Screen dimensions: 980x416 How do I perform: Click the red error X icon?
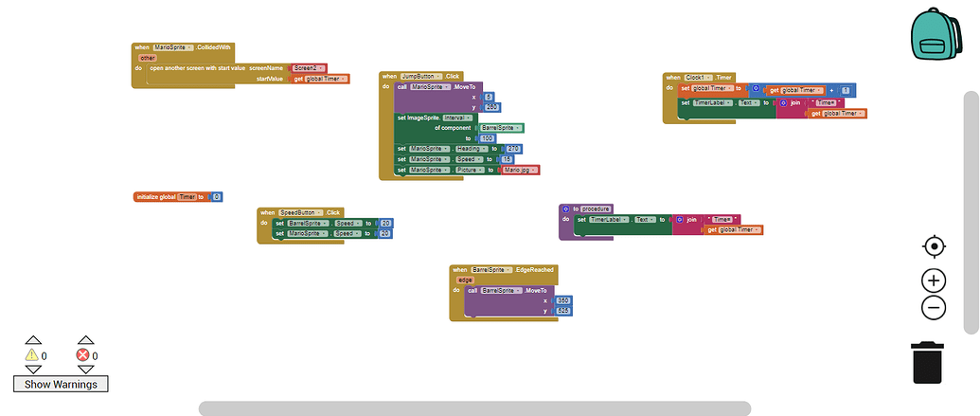[83, 355]
